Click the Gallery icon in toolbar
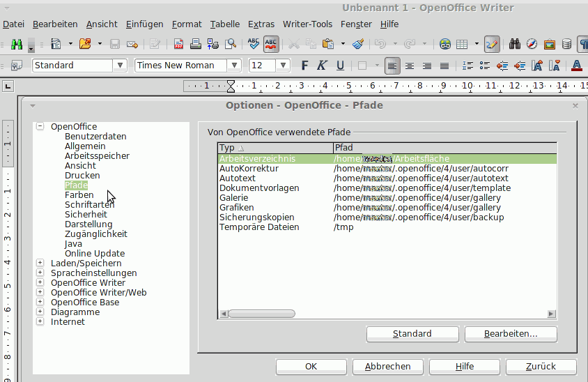Screen dimensions: 588x382 (x=550, y=44)
